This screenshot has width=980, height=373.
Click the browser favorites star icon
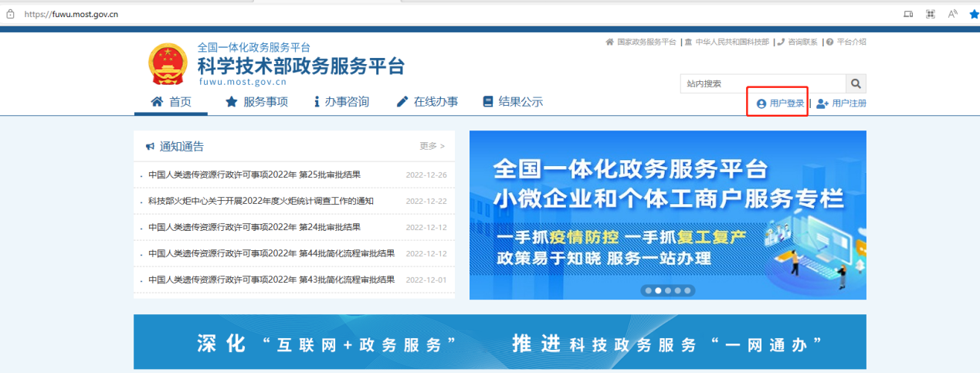click(974, 14)
